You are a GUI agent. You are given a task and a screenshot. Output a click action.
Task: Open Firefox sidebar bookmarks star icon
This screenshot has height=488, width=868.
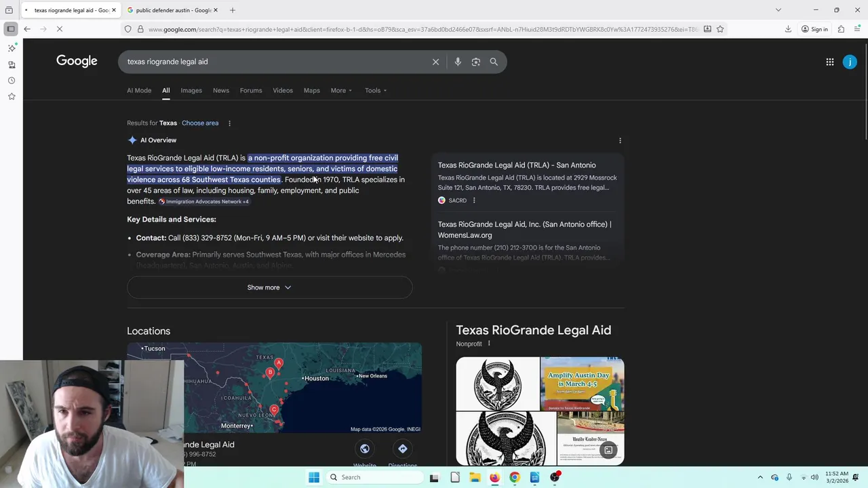12,96
